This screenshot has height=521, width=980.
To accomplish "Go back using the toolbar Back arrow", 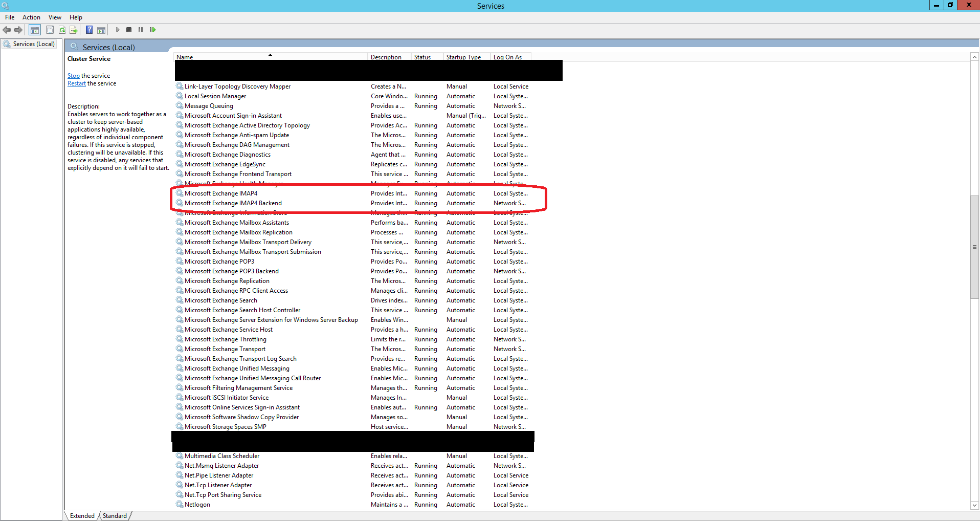I will point(7,30).
